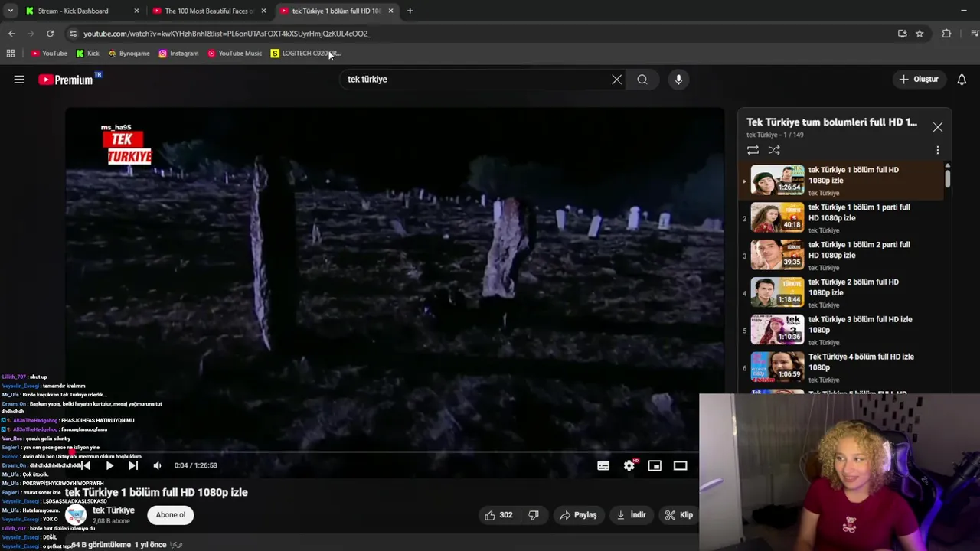The image size is (980, 551).
Task: Switch to 100 Most Beautiful Faces tab
Action: click(x=208, y=11)
